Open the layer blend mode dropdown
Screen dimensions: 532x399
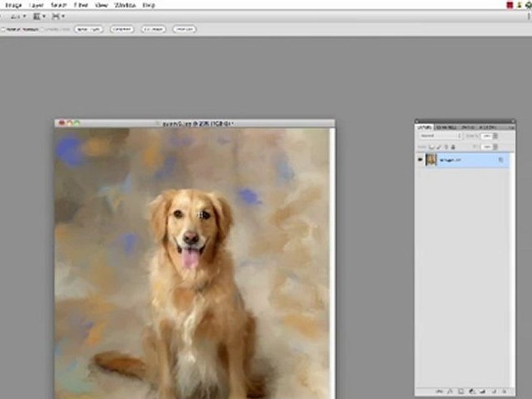coord(441,136)
